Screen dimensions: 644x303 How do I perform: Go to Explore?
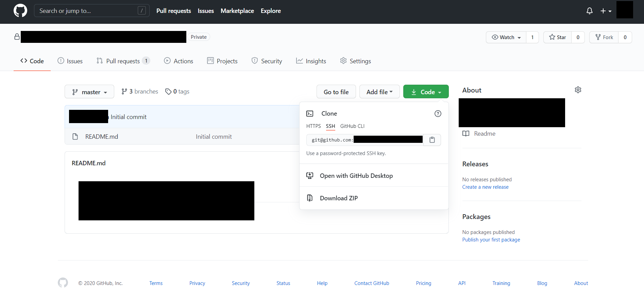pyautogui.click(x=271, y=11)
